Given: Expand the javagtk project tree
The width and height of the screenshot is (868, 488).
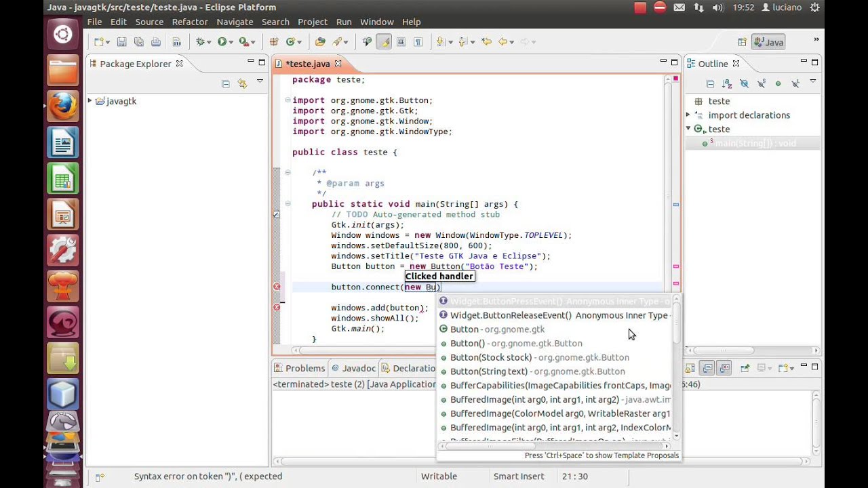Looking at the screenshot, I should (90, 101).
